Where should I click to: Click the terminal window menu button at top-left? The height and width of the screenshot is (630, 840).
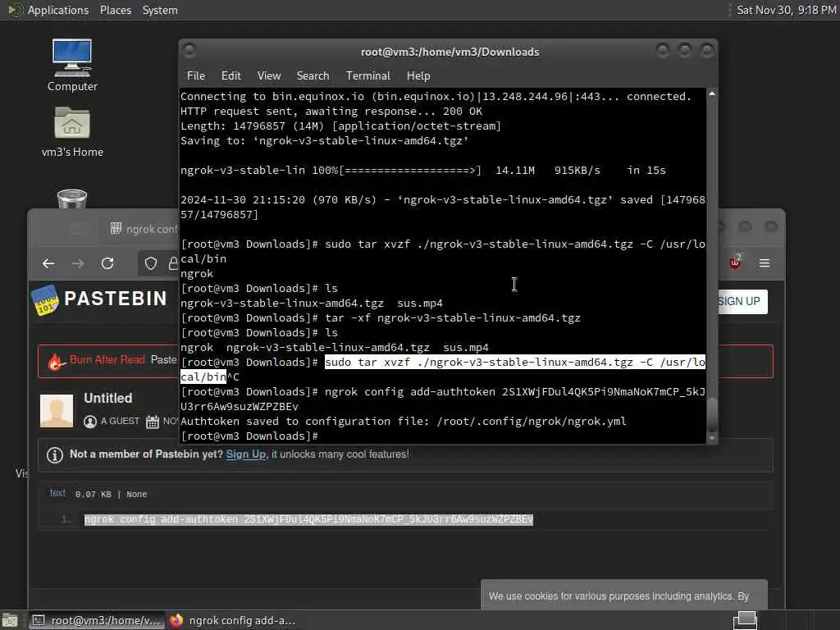coord(189,50)
